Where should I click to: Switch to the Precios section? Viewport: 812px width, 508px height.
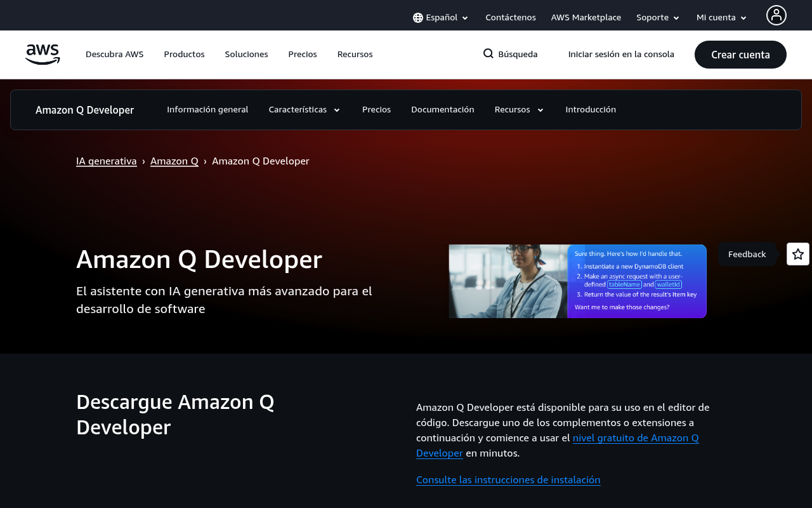pyautogui.click(x=376, y=109)
